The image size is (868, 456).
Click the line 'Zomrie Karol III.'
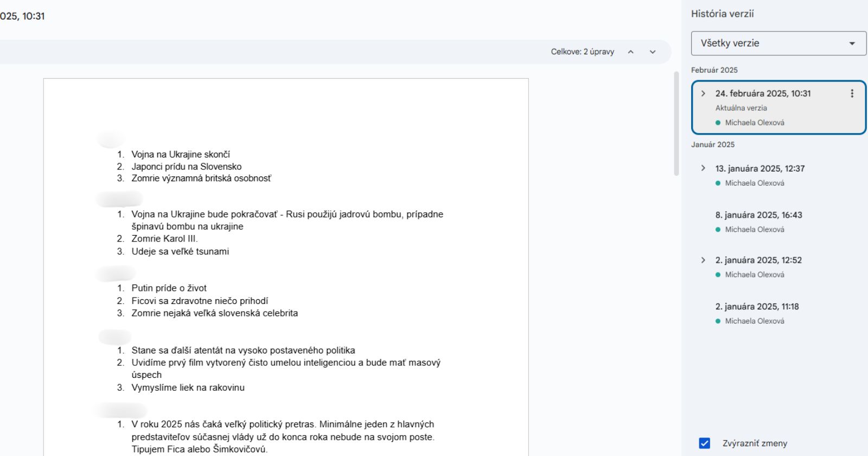pyautogui.click(x=164, y=239)
